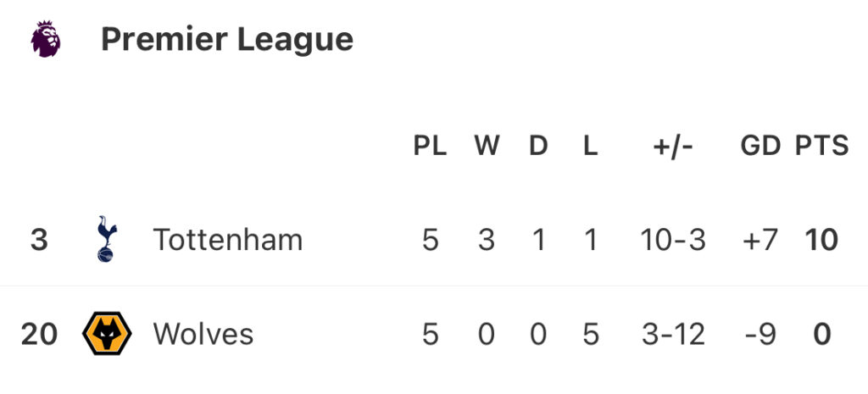Open the Tottenham team name
This screenshot has width=868, height=394.
tap(228, 240)
